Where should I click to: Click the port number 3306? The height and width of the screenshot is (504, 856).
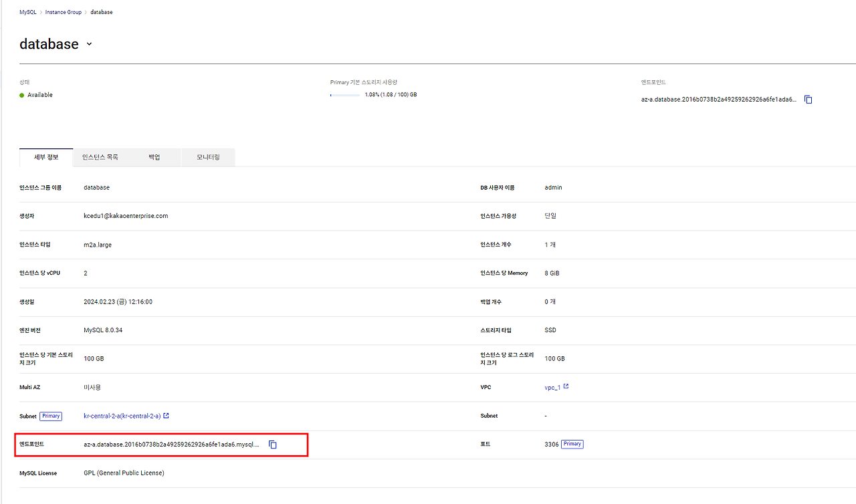[x=552, y=445]
